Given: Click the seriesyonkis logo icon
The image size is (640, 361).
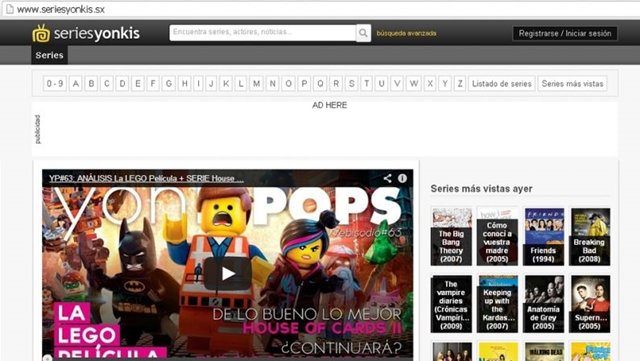Looking at the screenshot, I should [41, 33].
